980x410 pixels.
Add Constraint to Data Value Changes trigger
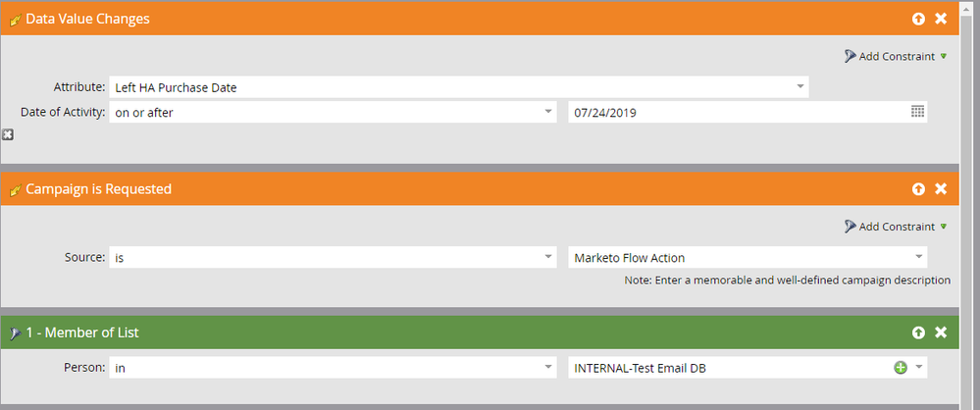(895, 56)
